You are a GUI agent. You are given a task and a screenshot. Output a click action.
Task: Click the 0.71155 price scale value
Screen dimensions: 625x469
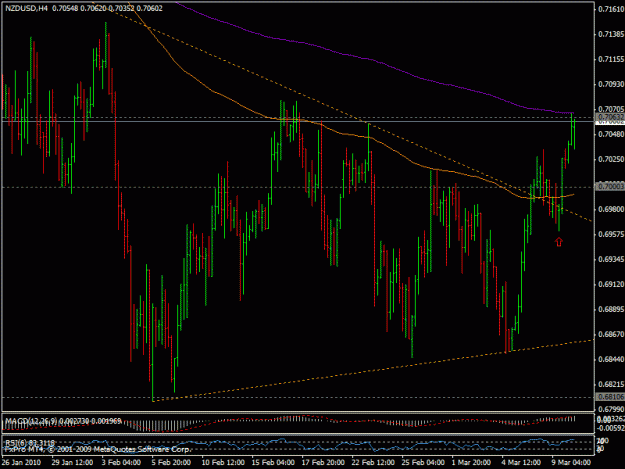611,59
